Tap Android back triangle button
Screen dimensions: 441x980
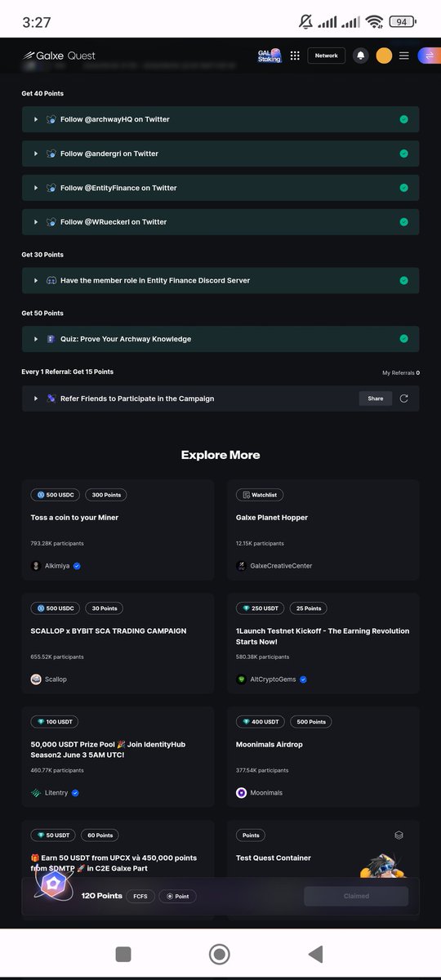(315, 954)
